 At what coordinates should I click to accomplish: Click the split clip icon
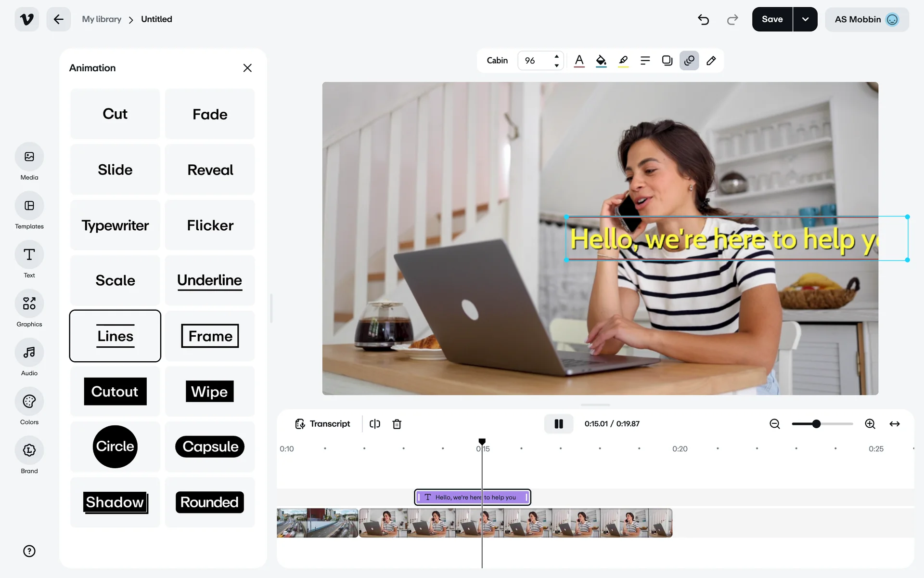coord(375,424)
